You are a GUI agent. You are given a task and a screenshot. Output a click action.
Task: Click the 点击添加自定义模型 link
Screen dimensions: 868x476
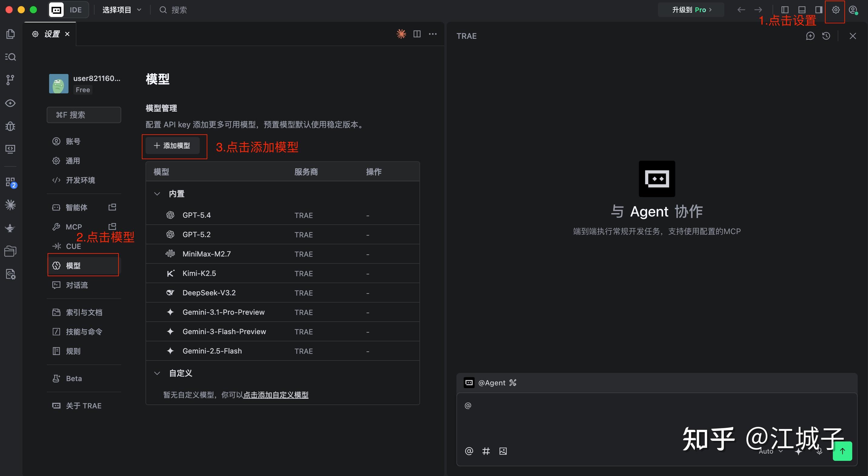[x=275, y=395]
